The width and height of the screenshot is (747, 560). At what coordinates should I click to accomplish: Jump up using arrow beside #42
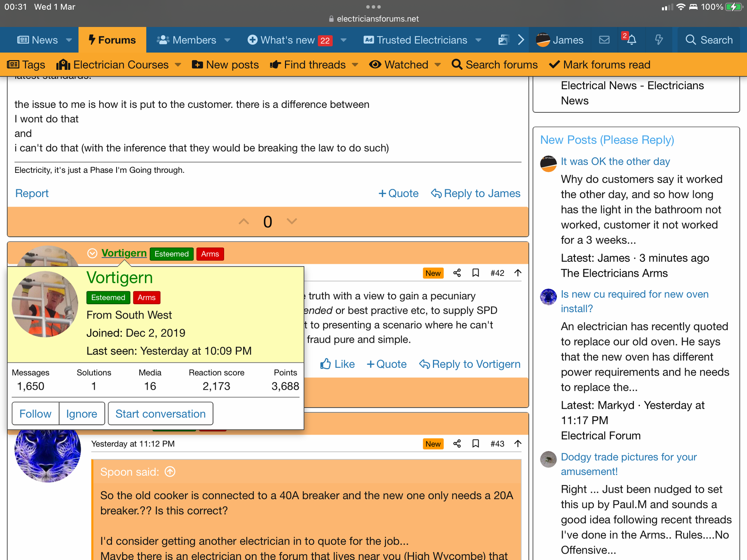(518, 273)
